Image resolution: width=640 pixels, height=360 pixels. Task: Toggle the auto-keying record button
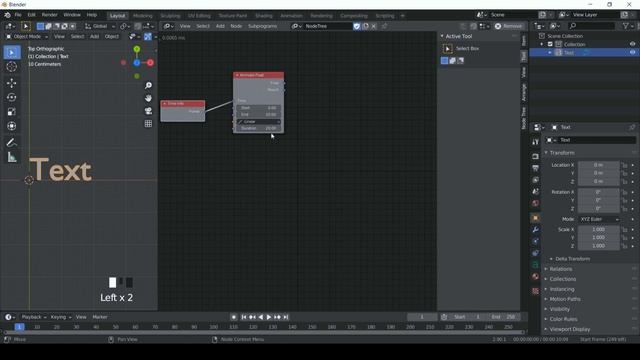233,317
